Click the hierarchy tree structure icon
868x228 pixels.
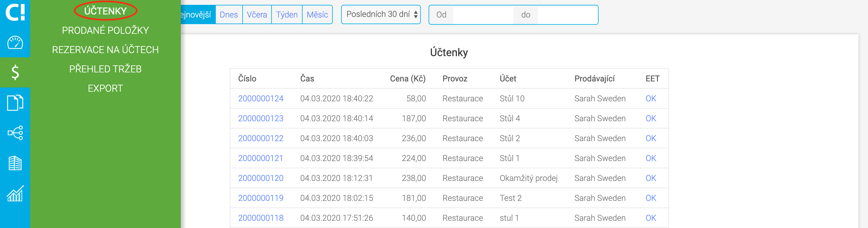(x=15, y=133)
